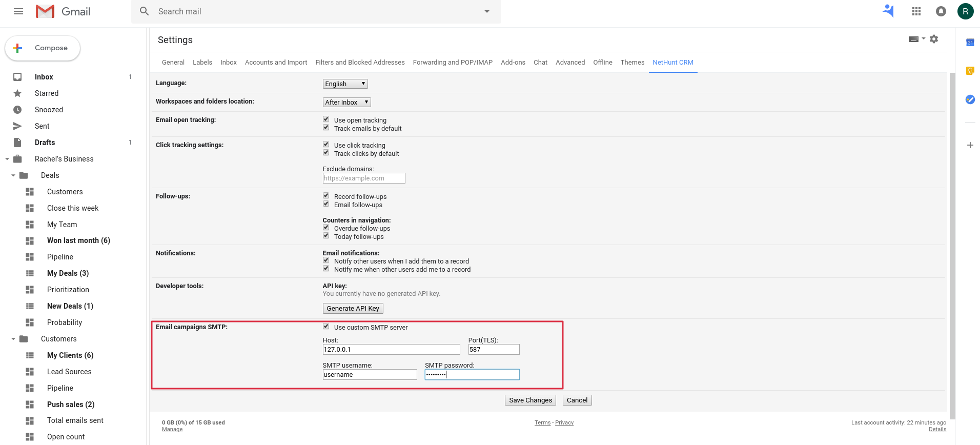Screen dimensions: 980x445
Task: Toggle the Use custom SMTP server checkbox
Action: [326, 327]
